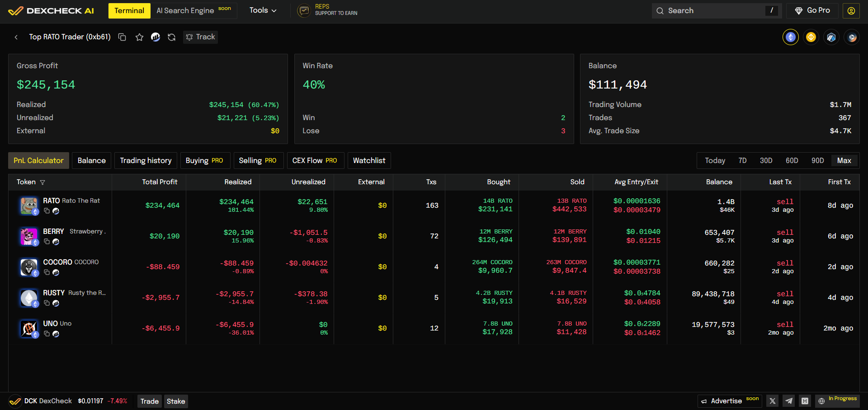Switch to the Trading history tab
The height and width of the screenshot is (410, 868).
point(146,161)
